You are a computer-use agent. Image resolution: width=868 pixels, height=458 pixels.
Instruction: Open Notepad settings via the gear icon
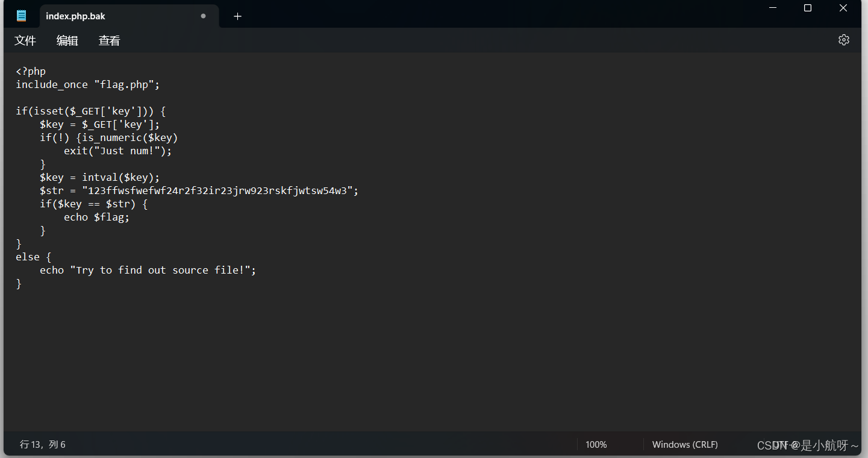click(843, 40)
